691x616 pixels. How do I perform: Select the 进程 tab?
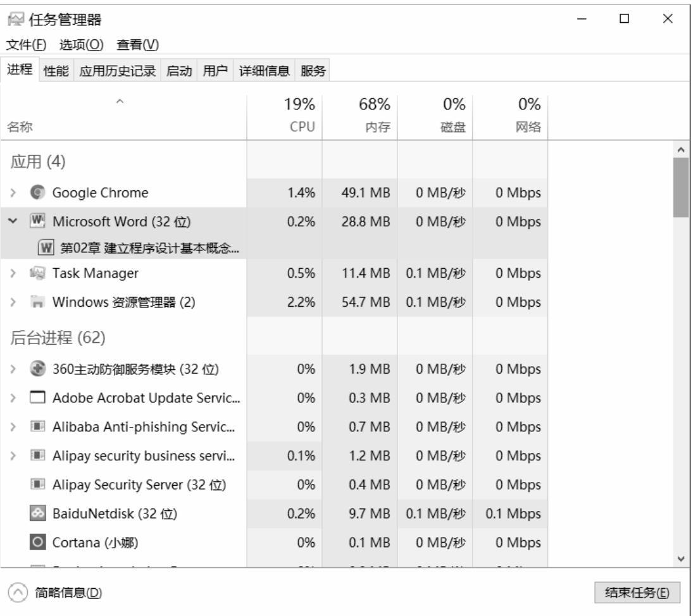click(20, 69)
